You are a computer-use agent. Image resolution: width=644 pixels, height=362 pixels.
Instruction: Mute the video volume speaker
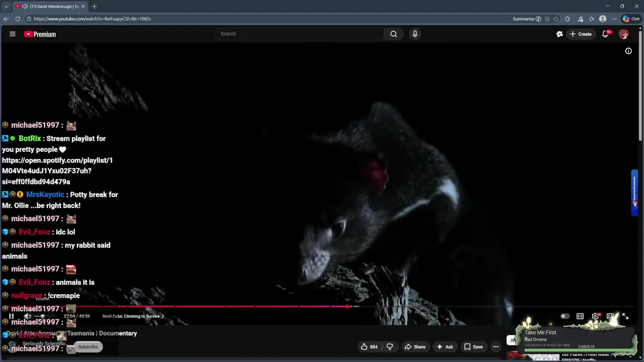[28, 316]
